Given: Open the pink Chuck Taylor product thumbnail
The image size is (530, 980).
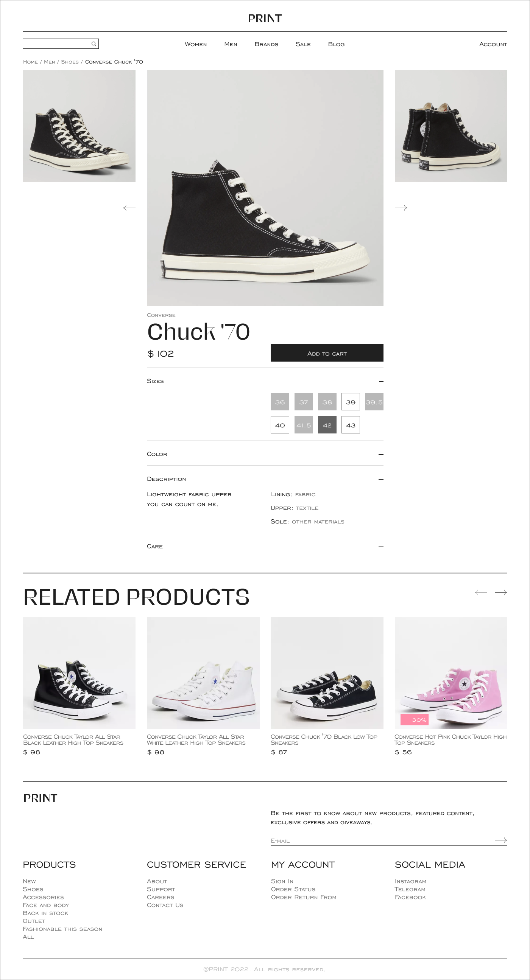Looking at the screenshot, I should click(451, 673).
